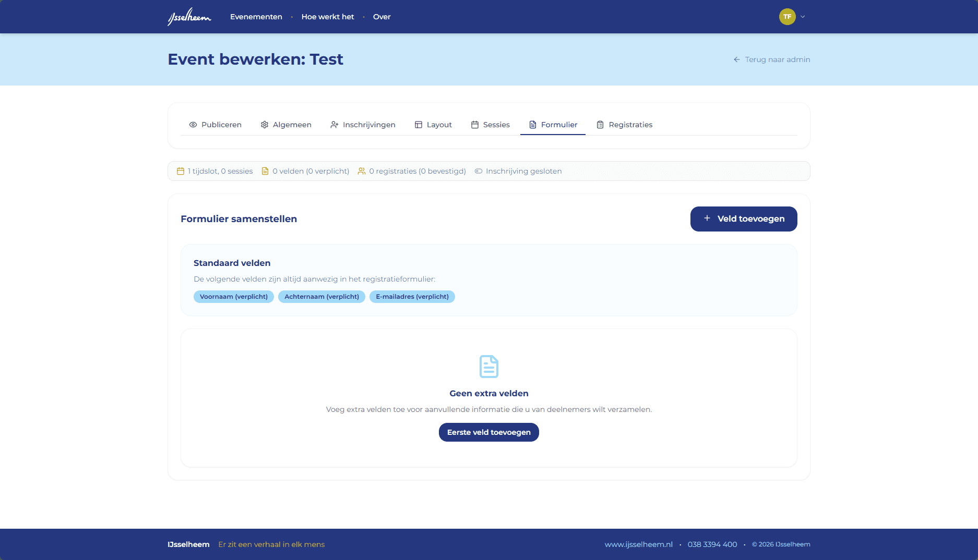Click the toggle icon beside Inschrijving gesloten
The width and height of the screenshot is (978, 560).
tap(479, 171)
